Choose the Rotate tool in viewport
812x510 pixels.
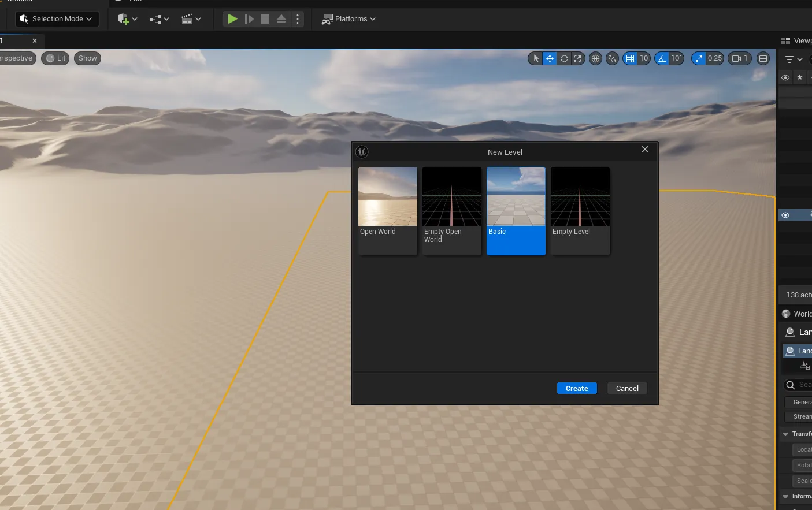[564, 58]
